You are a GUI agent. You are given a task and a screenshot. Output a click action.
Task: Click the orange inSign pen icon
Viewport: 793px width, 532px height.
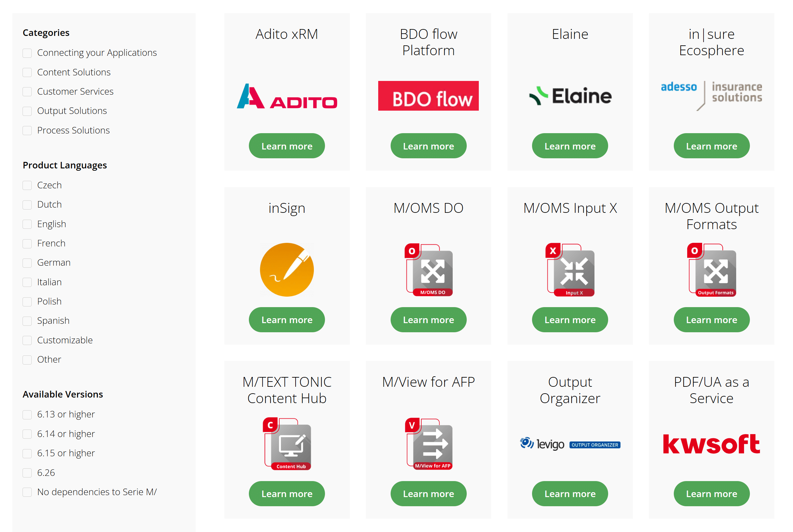click(x=287, y=270)
